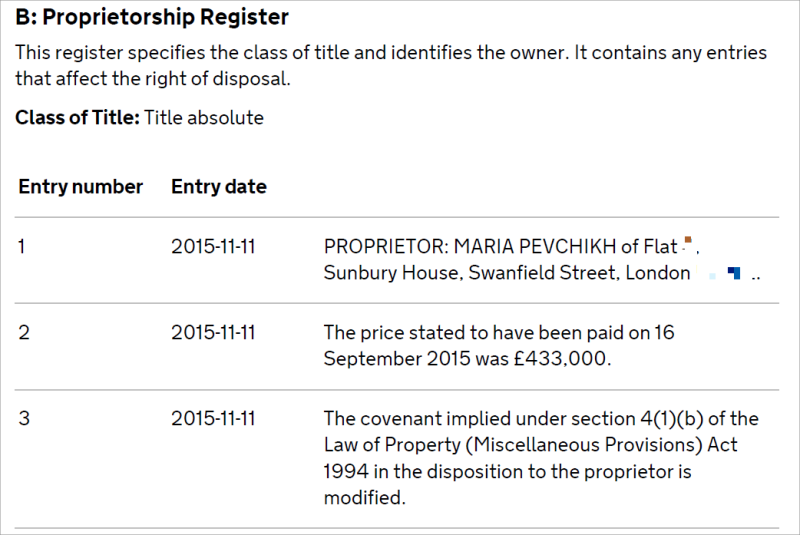Viewport: 800px width, 535px height.
Task: Select the 'Entry date' column header
Action: pos(219,187)
